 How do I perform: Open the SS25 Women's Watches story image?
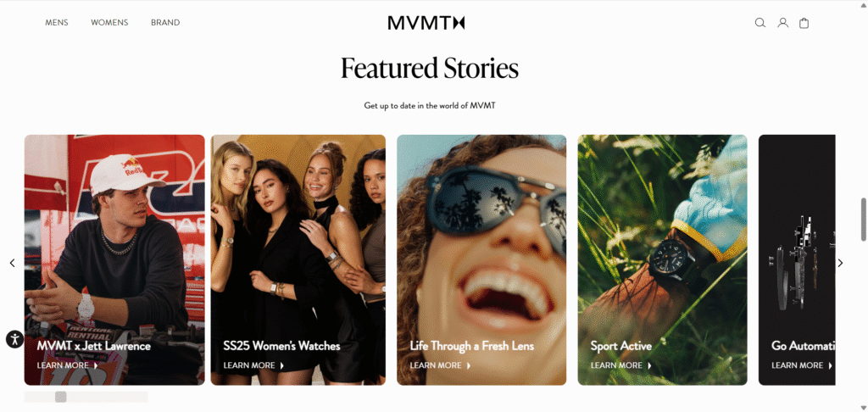click(x=298, y=259)
